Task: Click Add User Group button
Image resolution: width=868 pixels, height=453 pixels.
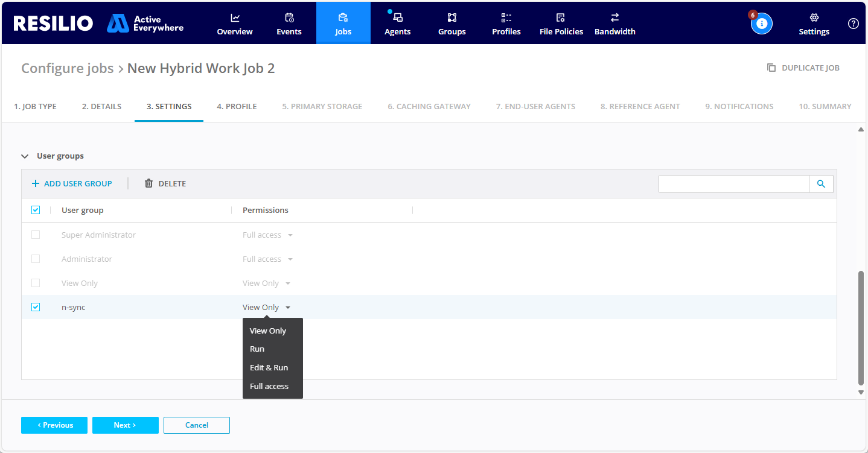Action: tap(72, 183)
